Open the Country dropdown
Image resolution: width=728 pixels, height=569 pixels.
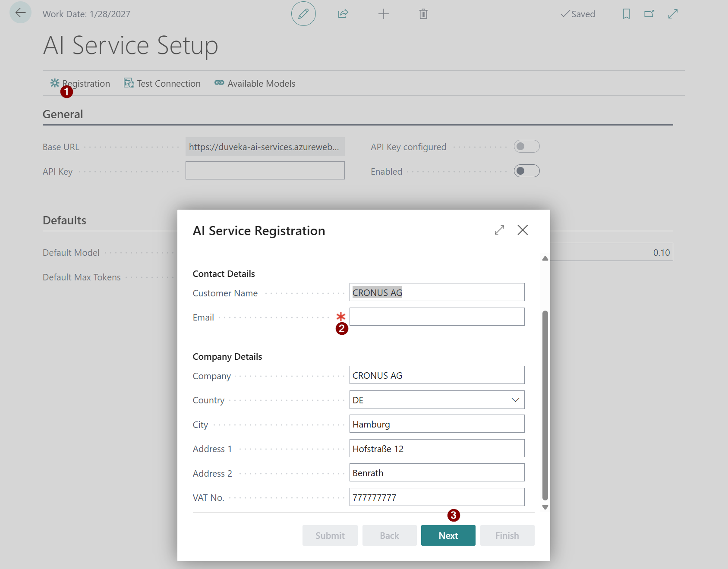515,400
